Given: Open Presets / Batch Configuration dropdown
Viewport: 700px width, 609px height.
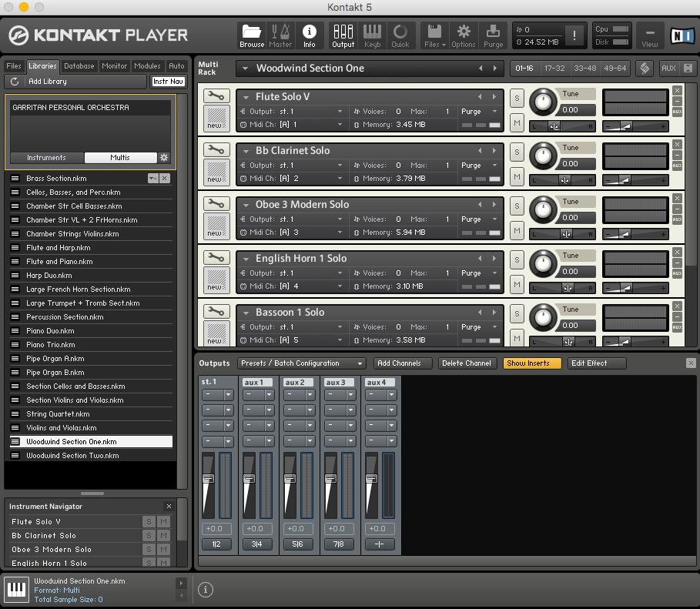Looking at the screenshot, I should click(302, 363).
